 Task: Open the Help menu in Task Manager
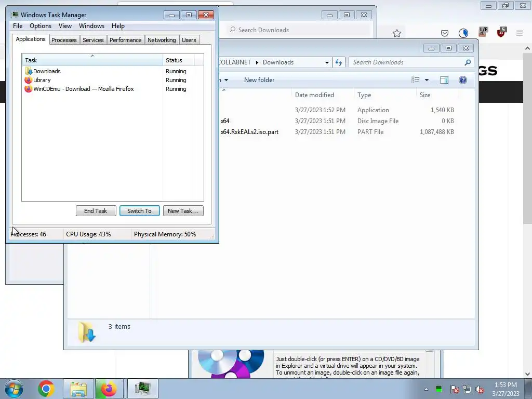pos(118,26)
